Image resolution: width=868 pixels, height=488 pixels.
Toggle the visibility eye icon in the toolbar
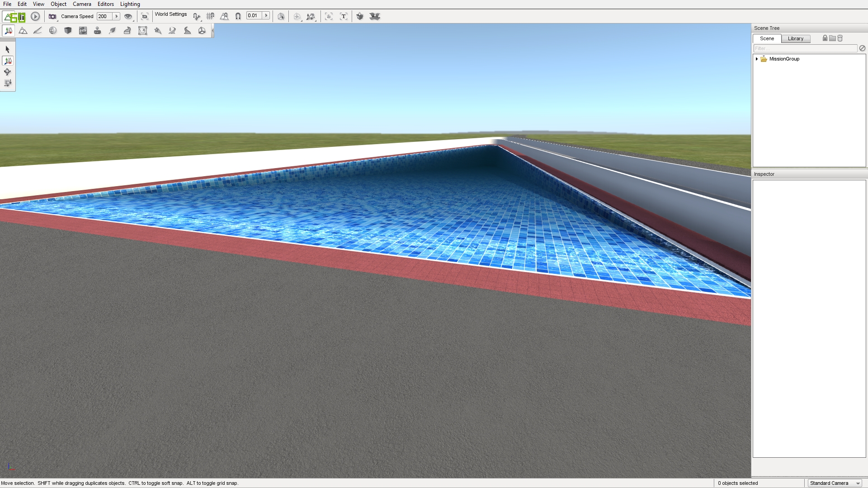128,17
